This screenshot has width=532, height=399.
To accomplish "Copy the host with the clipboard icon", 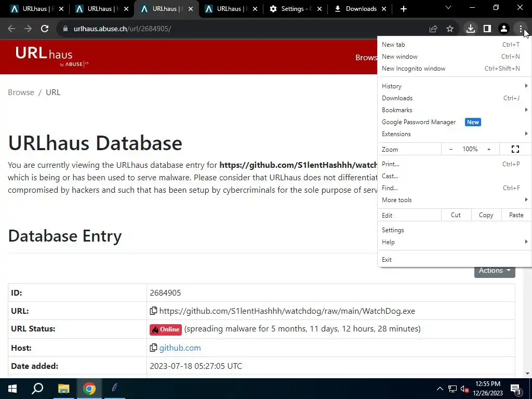I will (153, 348).
